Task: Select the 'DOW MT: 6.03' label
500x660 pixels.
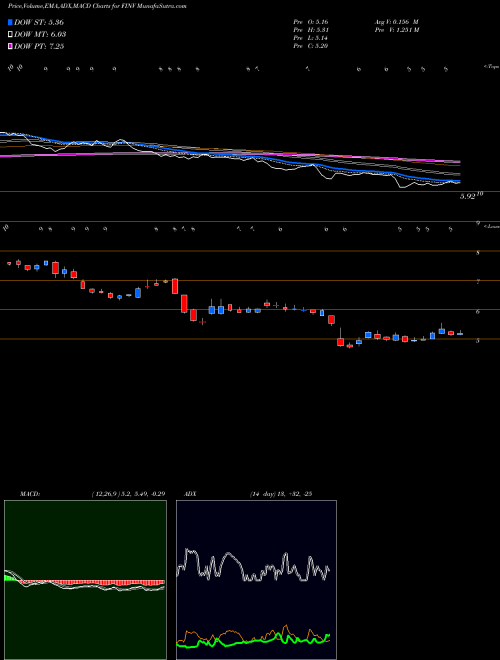Action: (40, 35)
